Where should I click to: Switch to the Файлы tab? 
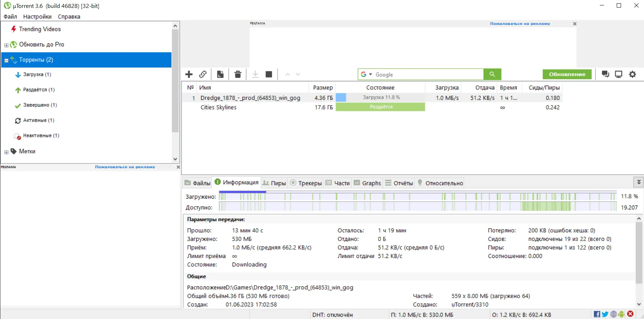[197, 183]
